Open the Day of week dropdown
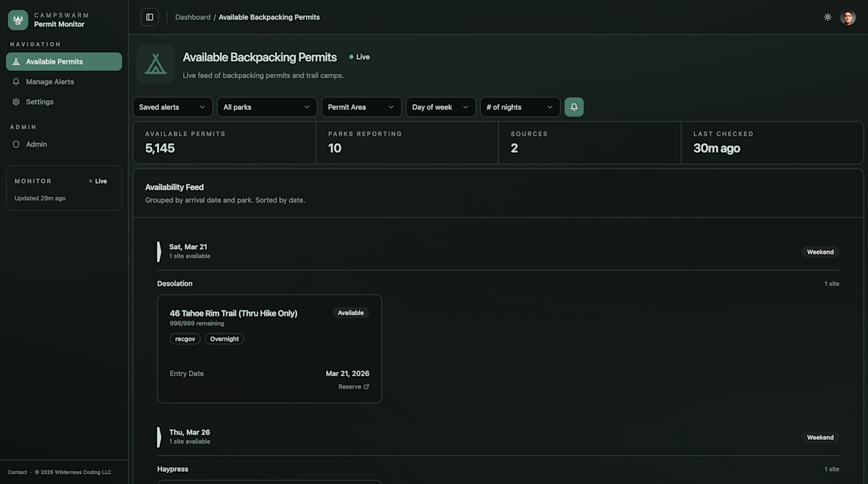868x484 pixels. (x=441, y=107)
